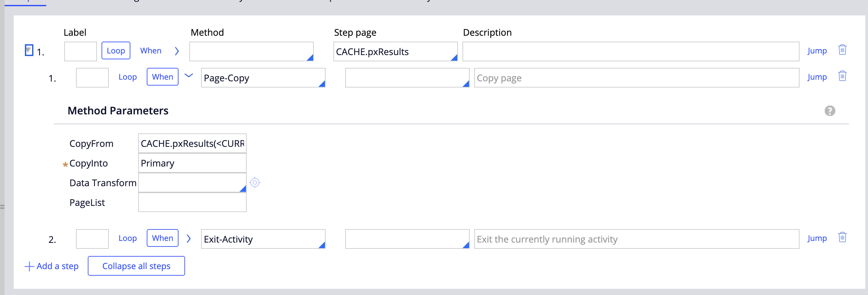Image resolution: width=868 pixels, height=295 pixels.
Task: Click the CopyInto field containing Primary
Action: click(192, 164)
